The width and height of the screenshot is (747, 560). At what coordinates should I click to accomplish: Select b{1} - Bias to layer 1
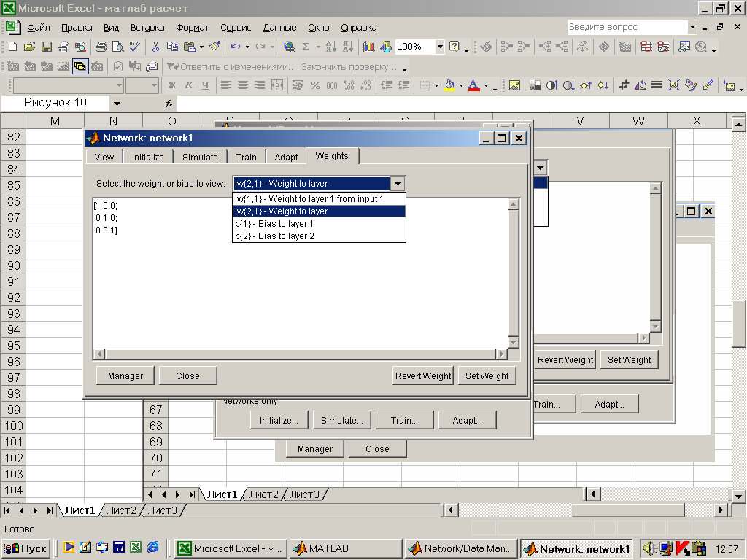[319, 223]
